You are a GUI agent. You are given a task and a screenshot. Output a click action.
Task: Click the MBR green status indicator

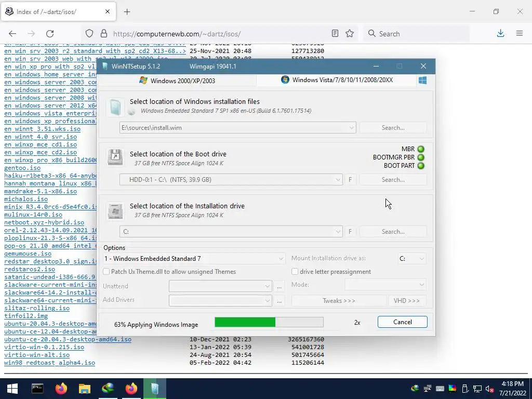click(x=421, y=149)
